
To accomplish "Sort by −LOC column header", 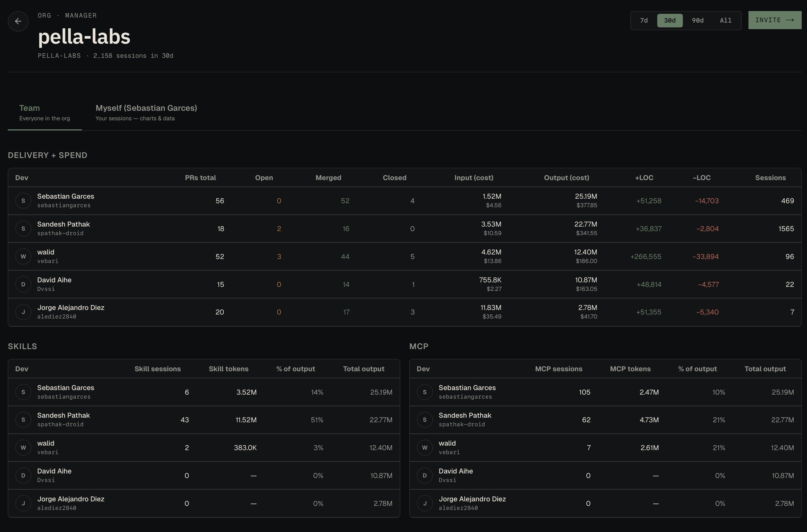I will pyautogui.click(x=701, y=177).
